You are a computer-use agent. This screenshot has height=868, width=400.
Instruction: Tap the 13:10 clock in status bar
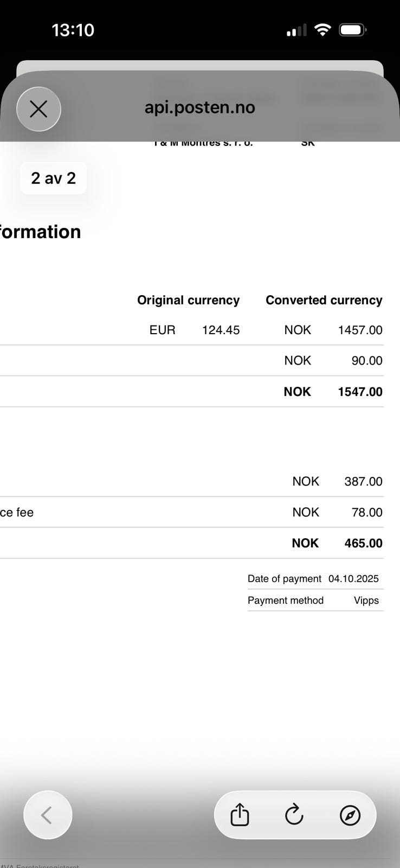[x=73, y=30]
